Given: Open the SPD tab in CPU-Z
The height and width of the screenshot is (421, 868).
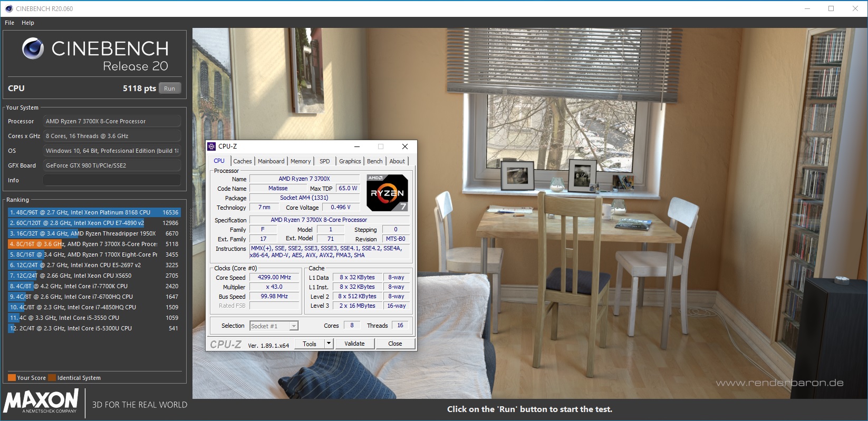Looking at the screenshot, I should [x=325, y=161].
